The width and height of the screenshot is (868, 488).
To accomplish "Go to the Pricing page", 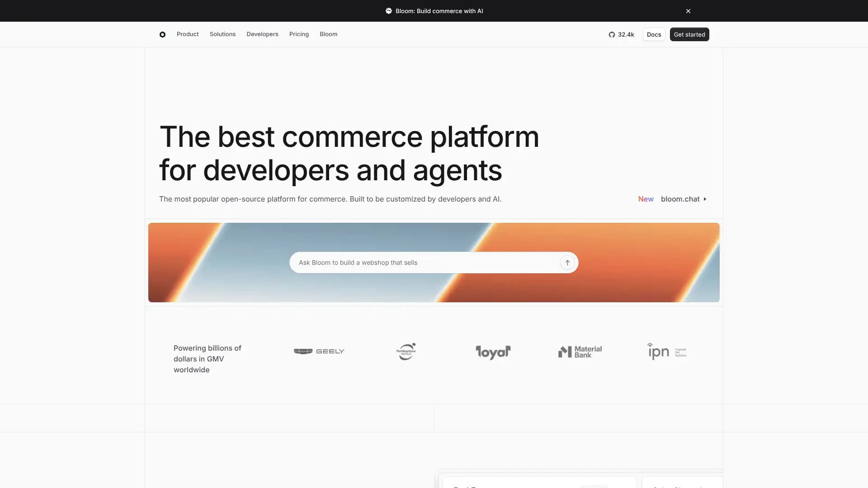I will point(299,34).
